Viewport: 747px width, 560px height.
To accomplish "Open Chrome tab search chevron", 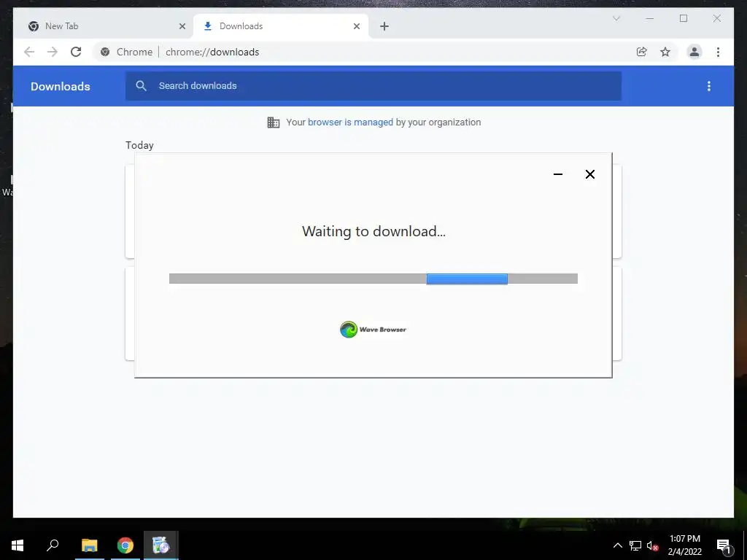I will click(x=616, y=18).
